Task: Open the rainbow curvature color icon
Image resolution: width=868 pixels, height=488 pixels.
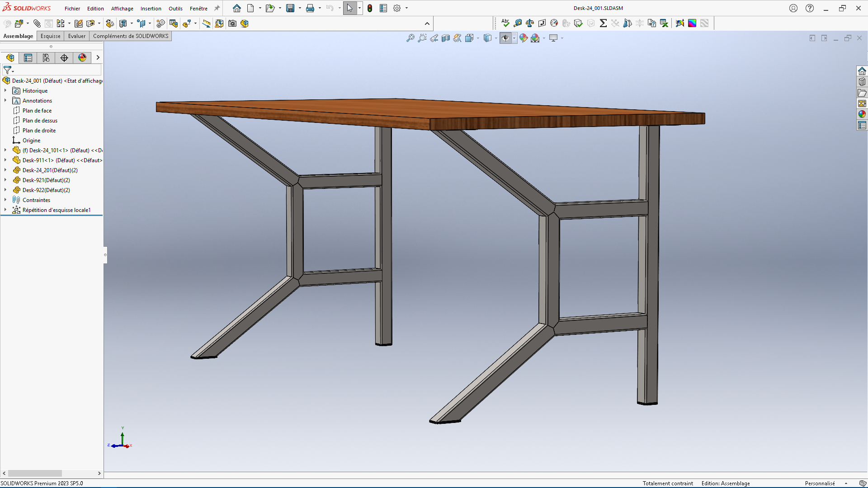Action: click(x=692, y=23)
